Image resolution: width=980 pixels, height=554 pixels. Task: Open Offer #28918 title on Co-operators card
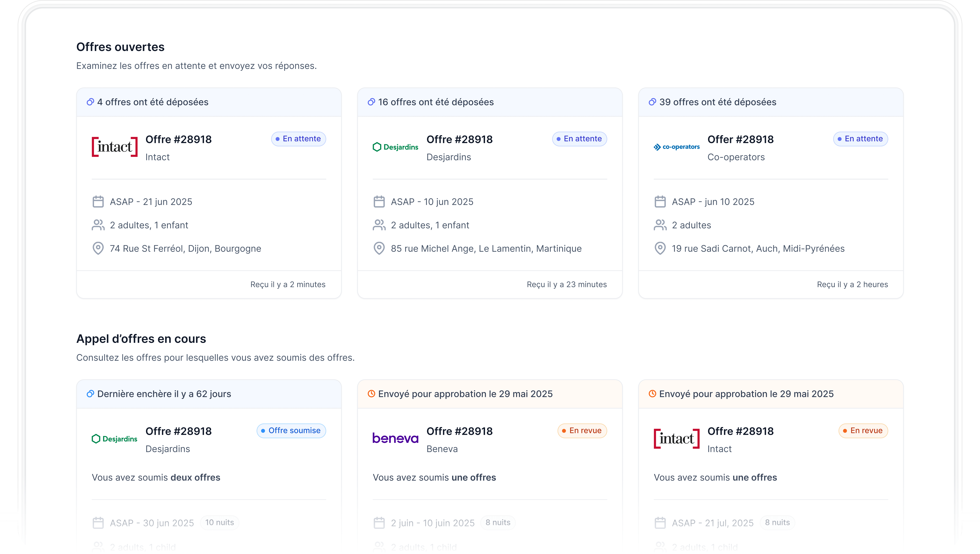740,139
